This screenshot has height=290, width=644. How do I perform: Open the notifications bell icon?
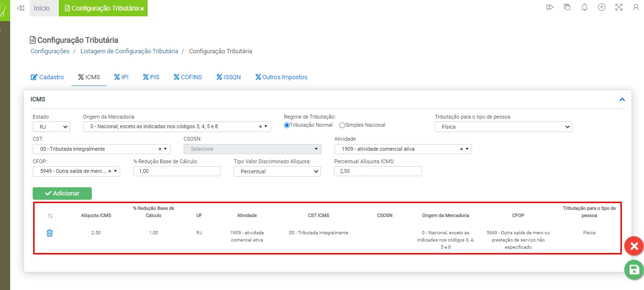[584, 8]
